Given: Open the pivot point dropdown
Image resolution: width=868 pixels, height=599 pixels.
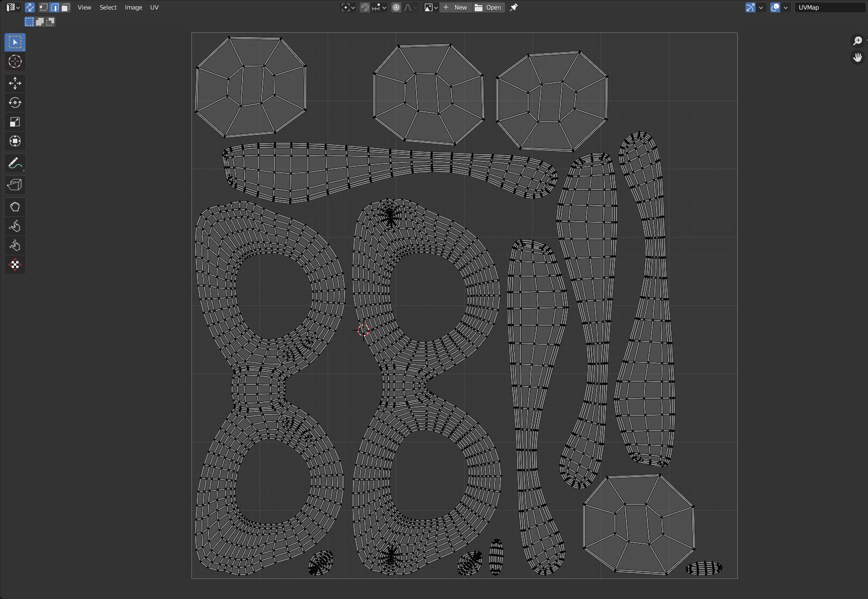Looking at the screenshot, I should 348,7.
